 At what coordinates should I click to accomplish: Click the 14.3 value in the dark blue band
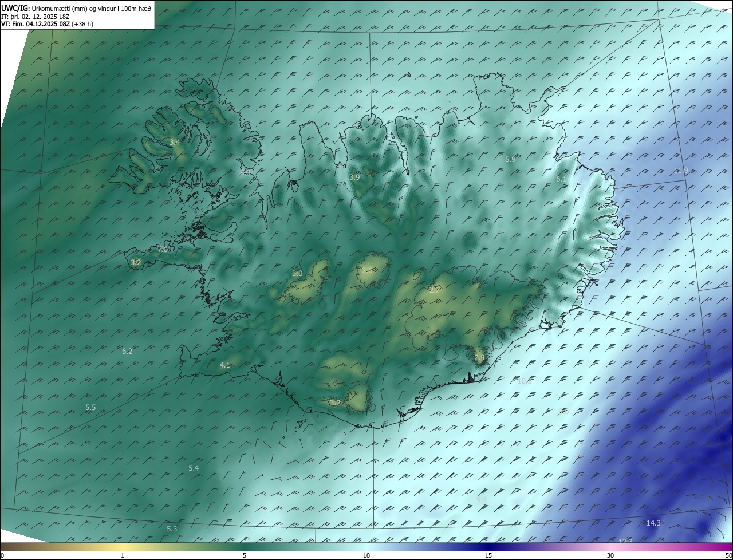[x=653, y=523]
